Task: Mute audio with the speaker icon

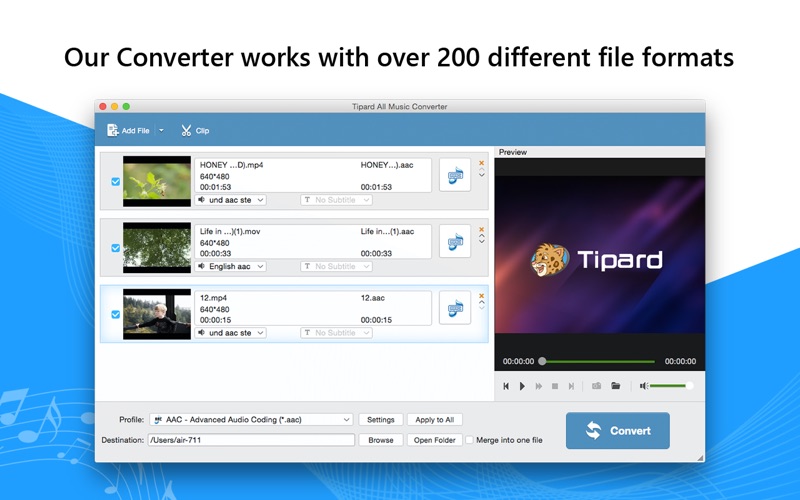Action: point(644,386)
